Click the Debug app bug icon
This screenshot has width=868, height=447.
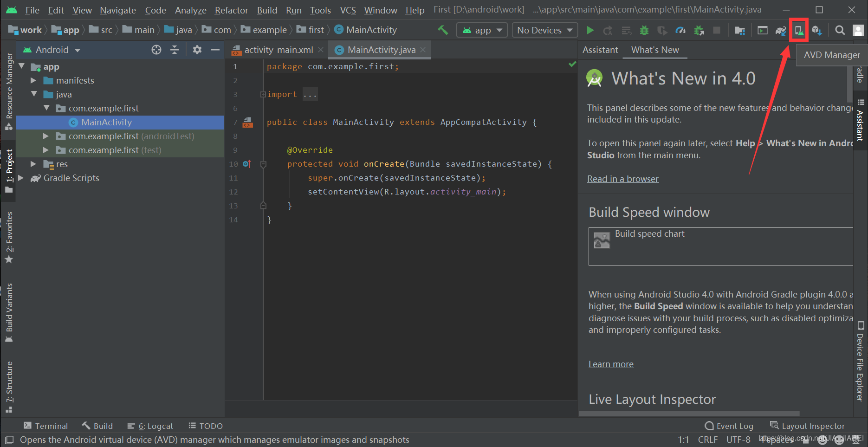tap(644, 30)
